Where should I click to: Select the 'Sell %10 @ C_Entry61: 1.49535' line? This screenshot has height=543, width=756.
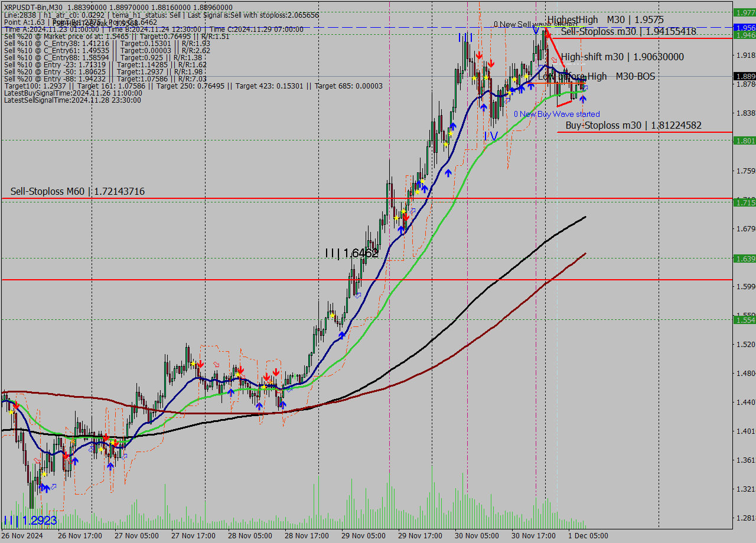pyautogui.click(x=107, y=51)
